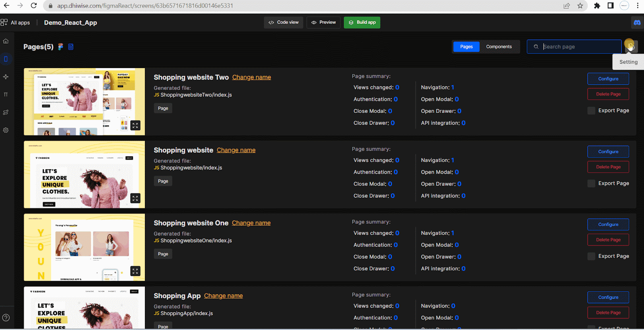Focus the Search page input field

pyautogui.click(x=580, y=47)
